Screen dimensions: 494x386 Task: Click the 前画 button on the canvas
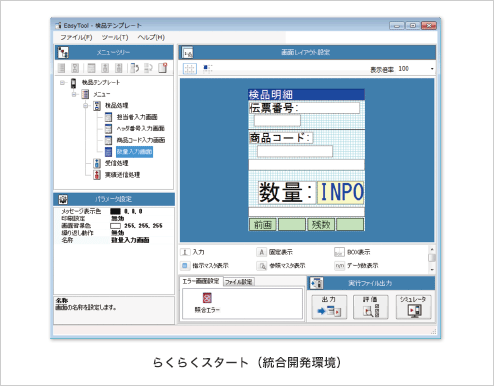pyautogui.click(x=263, y=225)
